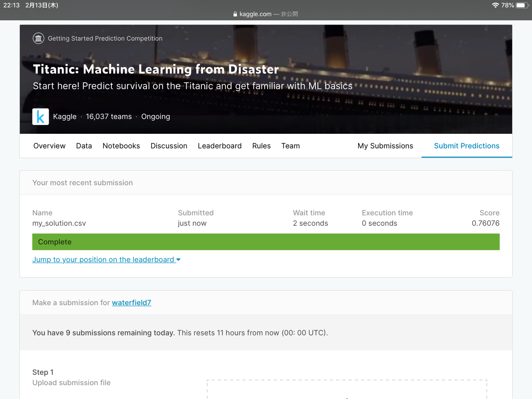Open My Submissions tab
This screenshot has height=399, width=532.
[385, 146]
